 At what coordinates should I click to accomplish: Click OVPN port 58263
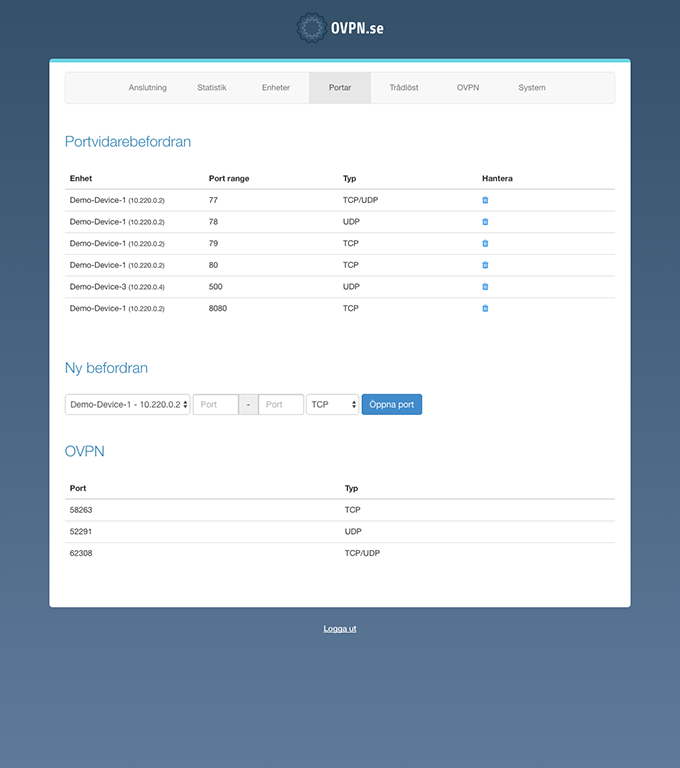click(x=81, y=510)
